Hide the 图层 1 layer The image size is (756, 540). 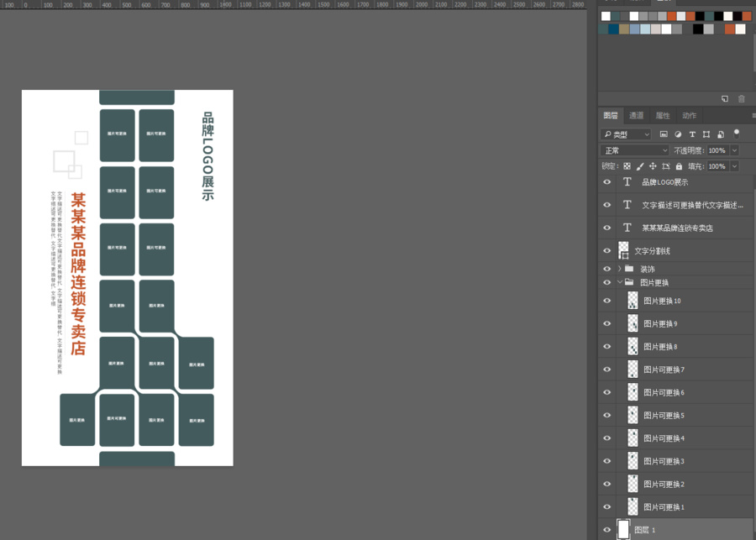click(607, 529)
